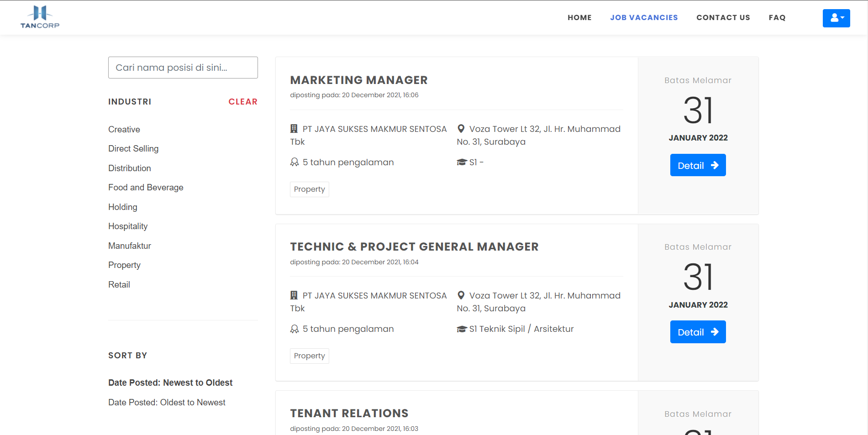Click the location pin icon for Marketing Manager

click(461, 128)
